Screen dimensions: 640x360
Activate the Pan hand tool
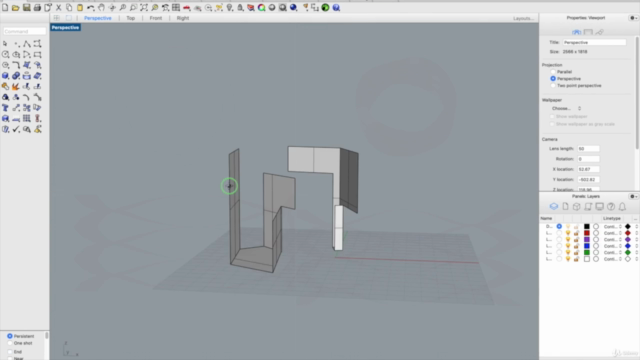pyautogui.click(x=101, y=8)
